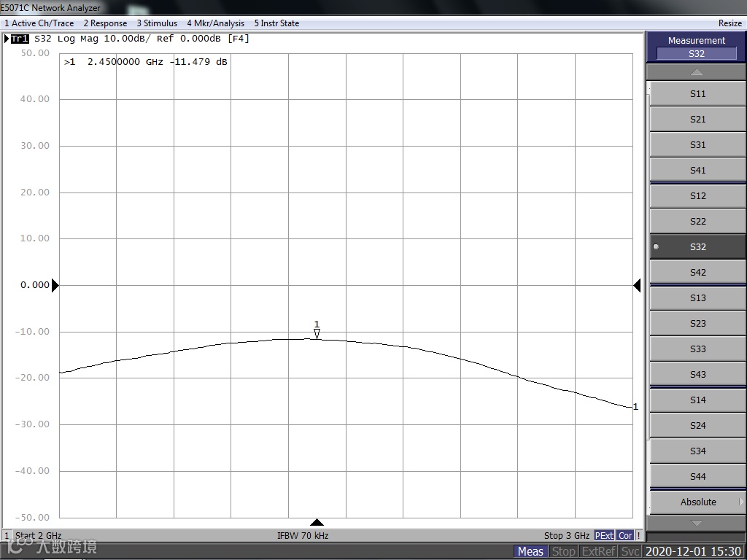
Task: Click the Stop 3 GHz label
Action: [566, 535]
